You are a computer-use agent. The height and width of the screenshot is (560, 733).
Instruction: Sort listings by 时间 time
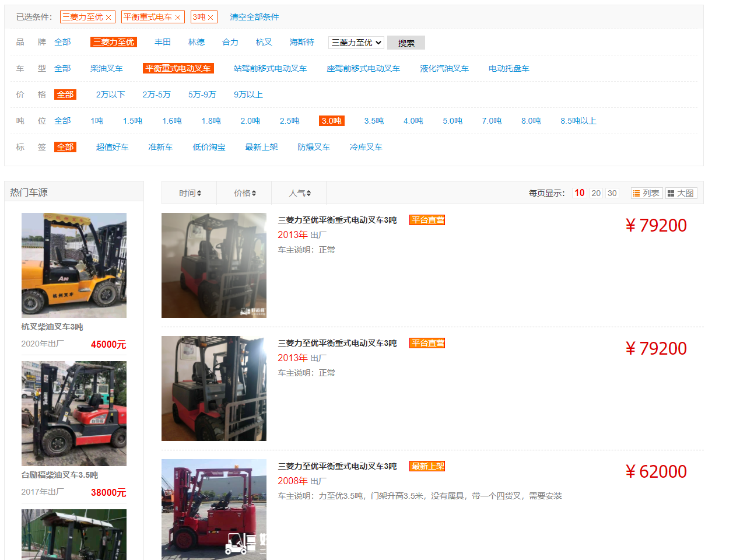click(188, 192)
